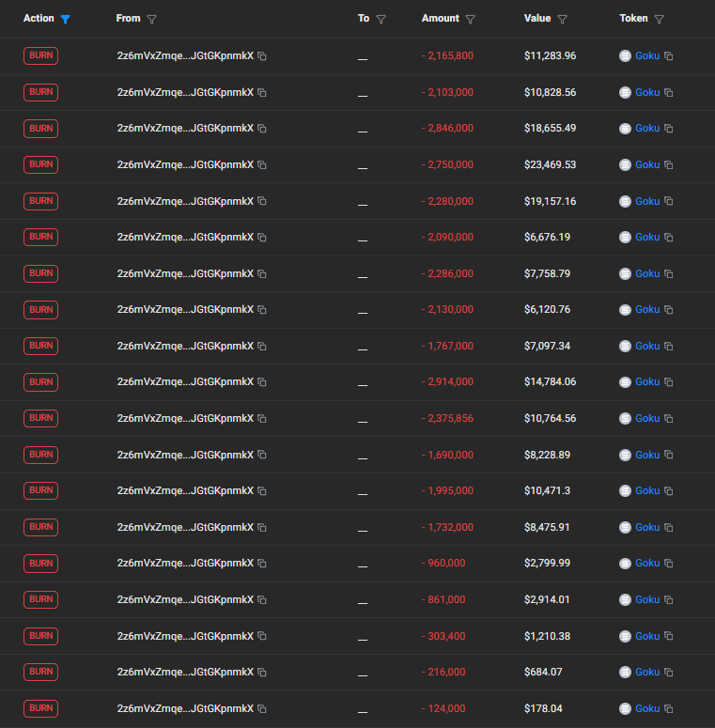Open the Amount column filter
Viewport: 715px width, 728px height.
click(471, 19)
